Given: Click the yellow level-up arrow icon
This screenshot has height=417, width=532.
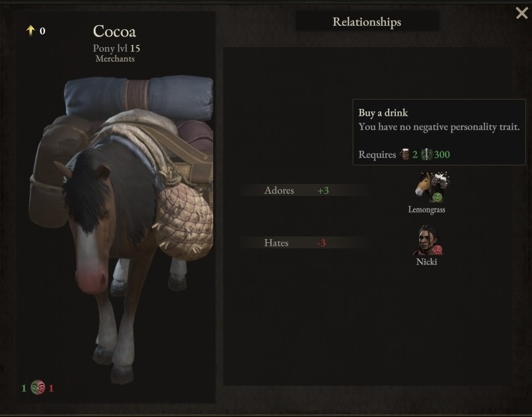Looking at the screenshot, I should click(x=31, y=31).
